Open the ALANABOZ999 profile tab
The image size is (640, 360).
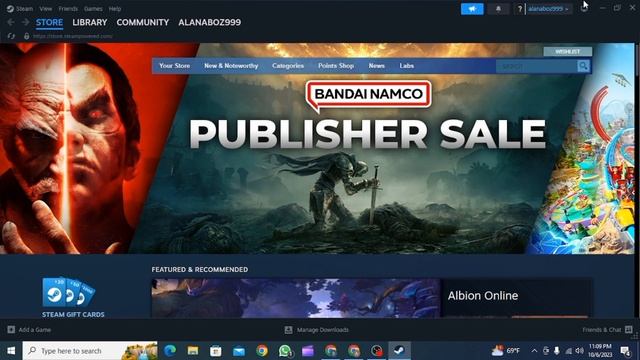(209, 22)
